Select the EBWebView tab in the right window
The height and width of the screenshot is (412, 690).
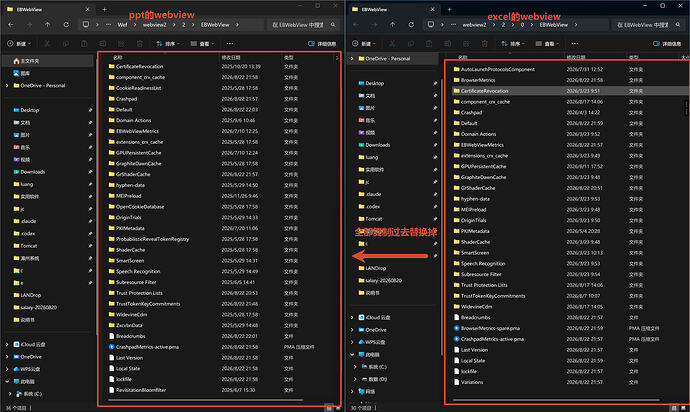pyautogui.click(x=392, y=9)
